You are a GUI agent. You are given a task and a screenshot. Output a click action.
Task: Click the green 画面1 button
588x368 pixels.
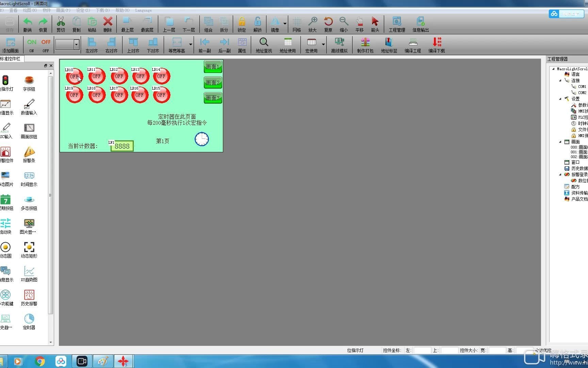point(213,66)
